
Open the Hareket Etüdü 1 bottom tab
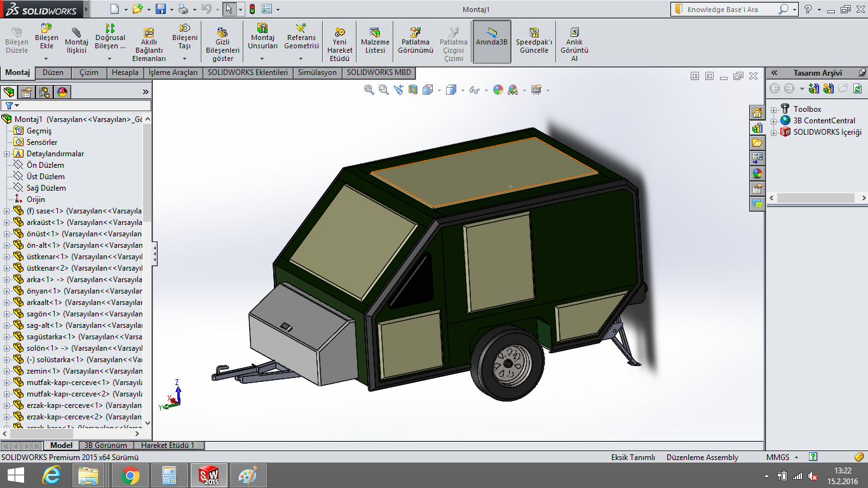pyautogui.click(x=168, y=445)
